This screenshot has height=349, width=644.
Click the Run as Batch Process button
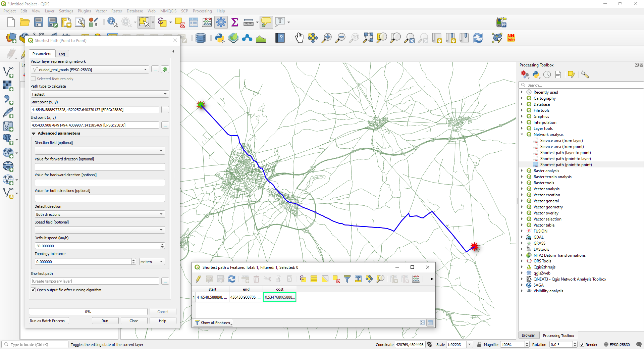[48, 320]
